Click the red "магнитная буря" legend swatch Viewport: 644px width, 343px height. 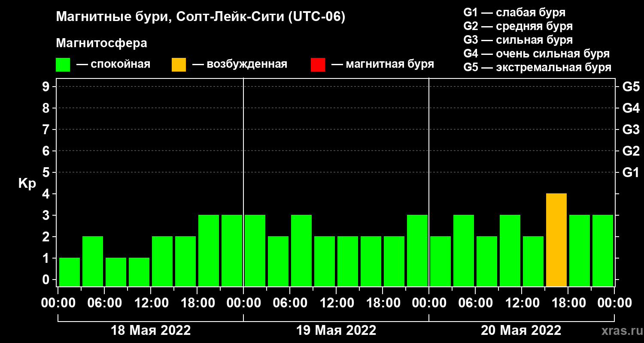pos(318,65)
